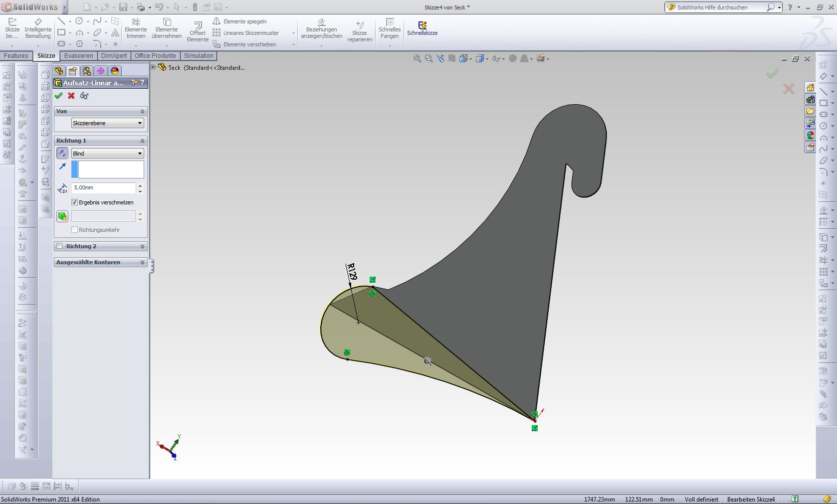Viewport: 837px width, 504px height.
Task: Toggle the draft on/off button
Action: [x=62, y=216]
